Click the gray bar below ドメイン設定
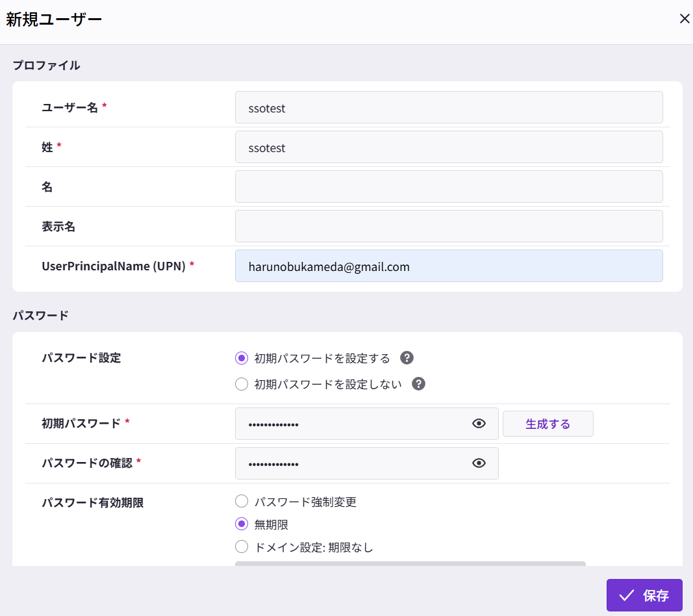Viewport: 693px width, 616px height. tap(410, 563)
